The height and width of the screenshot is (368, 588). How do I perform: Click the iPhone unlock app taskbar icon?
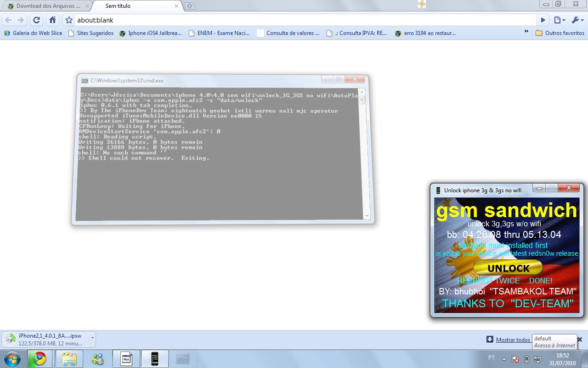tap(155, 359)
